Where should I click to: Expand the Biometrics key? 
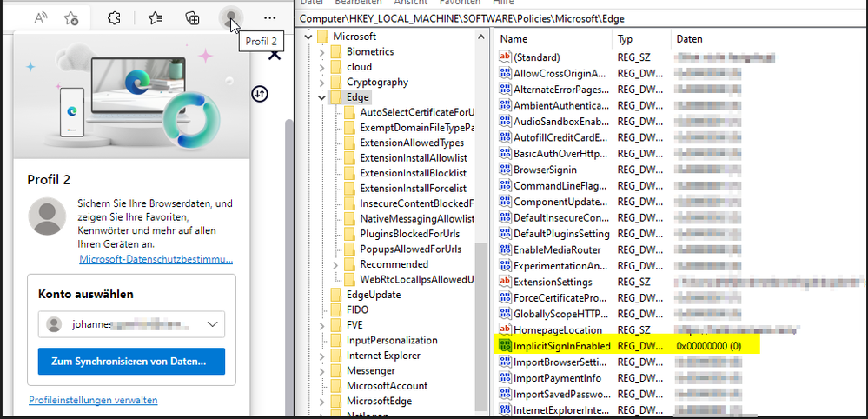pos(322,52)
